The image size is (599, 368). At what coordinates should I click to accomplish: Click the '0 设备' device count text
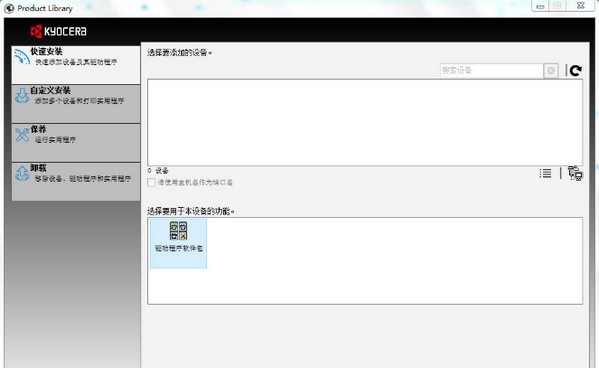point(158,170)
